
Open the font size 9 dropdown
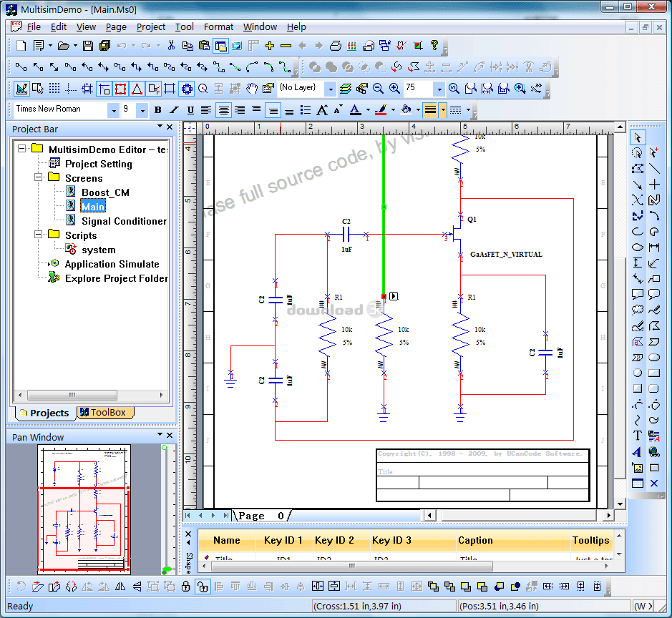(x=142, y=110)
